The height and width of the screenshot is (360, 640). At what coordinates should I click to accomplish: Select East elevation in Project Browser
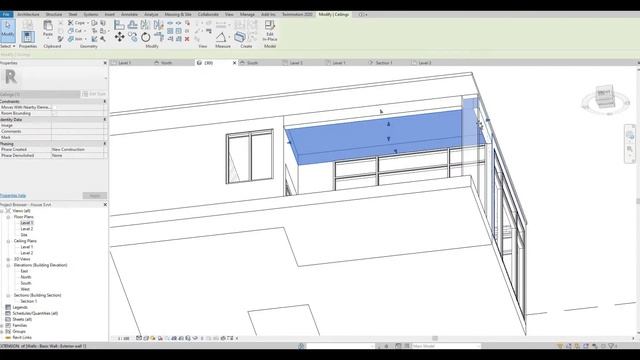(x=24, y=271)
